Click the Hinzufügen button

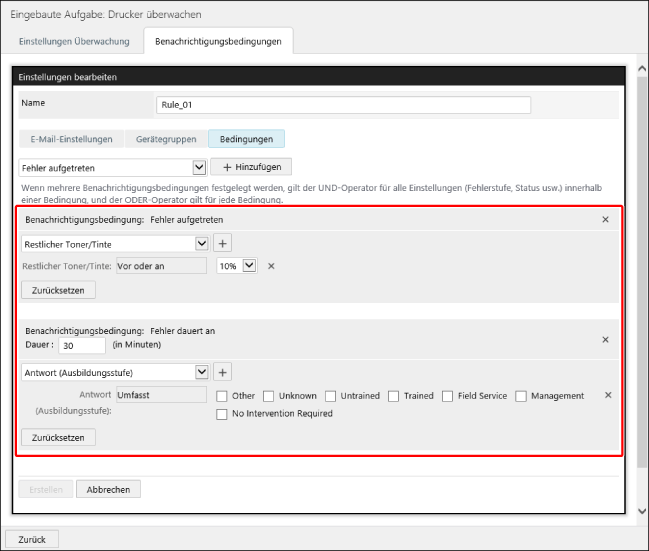(x=251, y=168)
